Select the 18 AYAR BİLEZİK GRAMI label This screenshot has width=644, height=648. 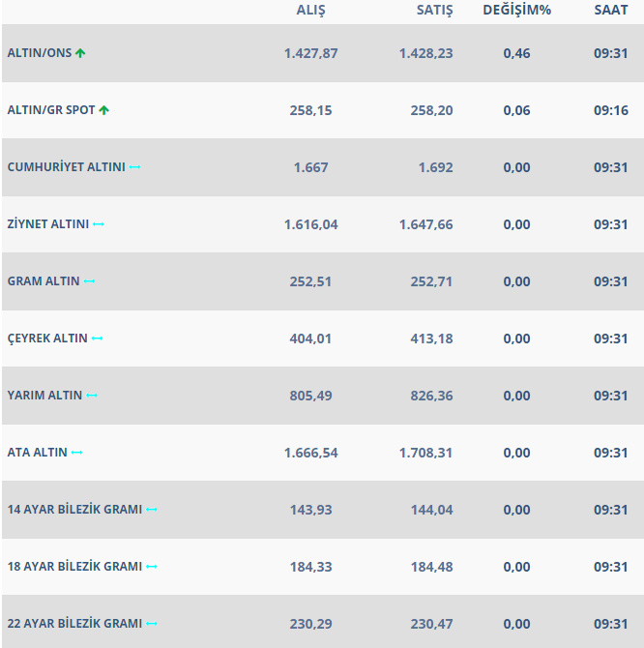74,567
